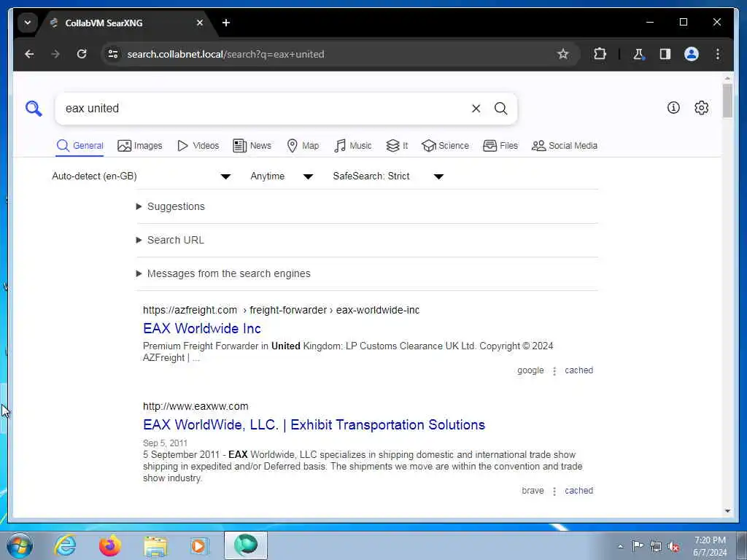
Task: Open the profile avatar icon
Action: 692,54
